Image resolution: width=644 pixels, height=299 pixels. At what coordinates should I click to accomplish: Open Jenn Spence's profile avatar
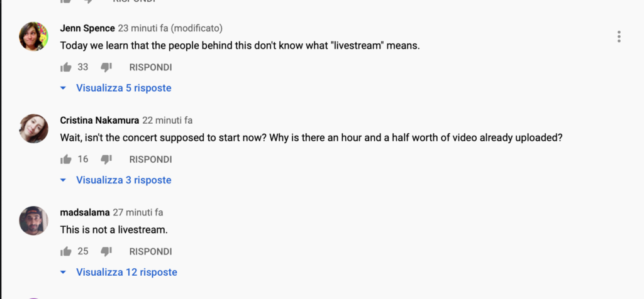point(34,36)
